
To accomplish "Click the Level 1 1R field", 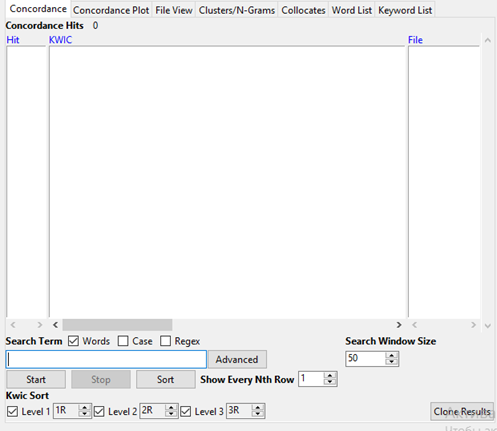I will (66, 411).
